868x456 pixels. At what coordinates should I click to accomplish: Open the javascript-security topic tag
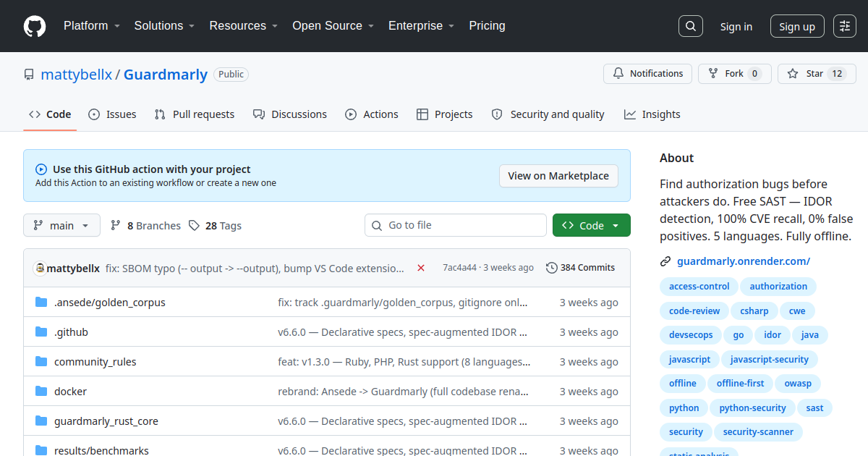pos(770,360)
